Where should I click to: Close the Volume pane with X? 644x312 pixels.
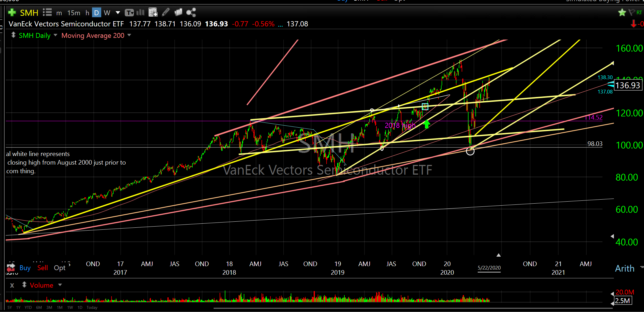12,285
